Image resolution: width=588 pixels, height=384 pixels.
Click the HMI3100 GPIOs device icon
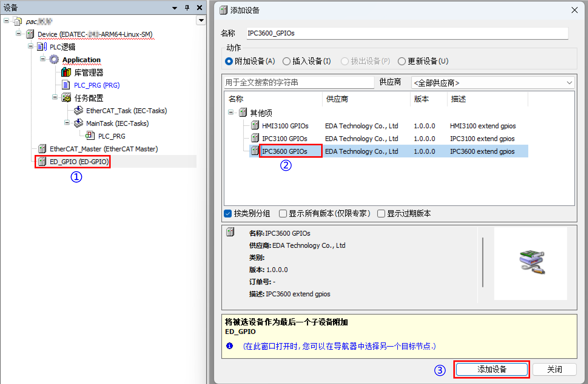[255, 126]
